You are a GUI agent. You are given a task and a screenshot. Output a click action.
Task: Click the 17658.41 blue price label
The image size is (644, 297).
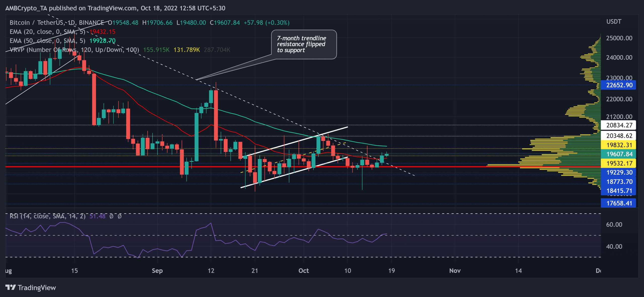click(x=618, y=203)
